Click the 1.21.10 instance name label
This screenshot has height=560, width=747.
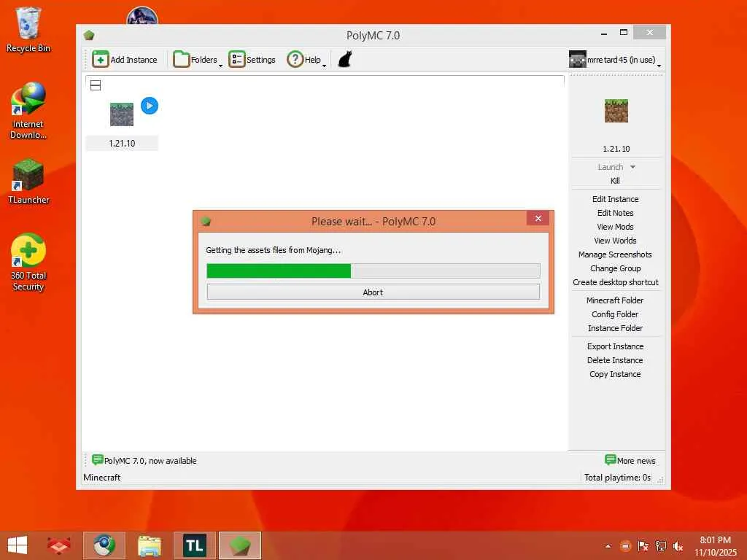(x=122, y=144)
